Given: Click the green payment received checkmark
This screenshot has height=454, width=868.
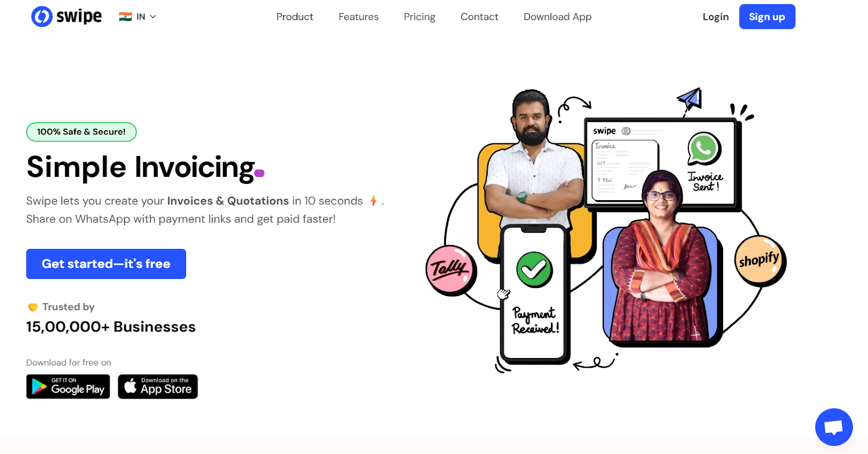Looking at the screenshot, I should pyautogui.click(x=534, y=270).
